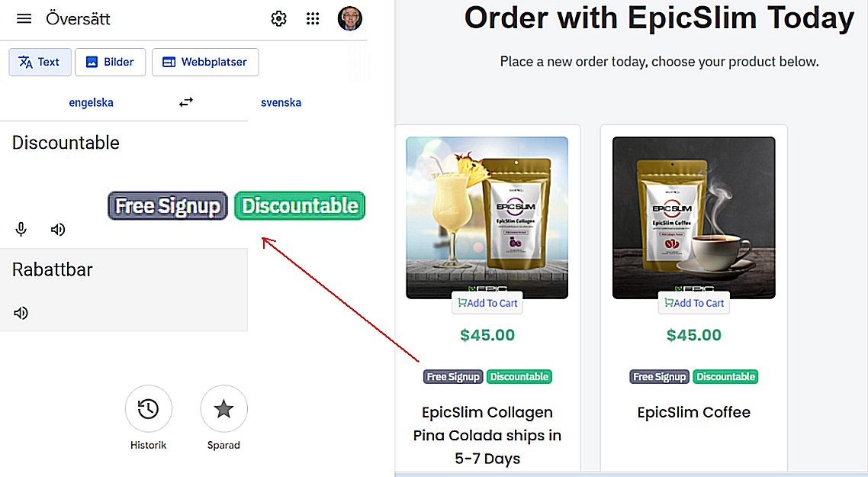This screenshot has width=868, height=477.
Task: Open Sparad saved translations
Action: pyautogui.click(x=223, y=409)
